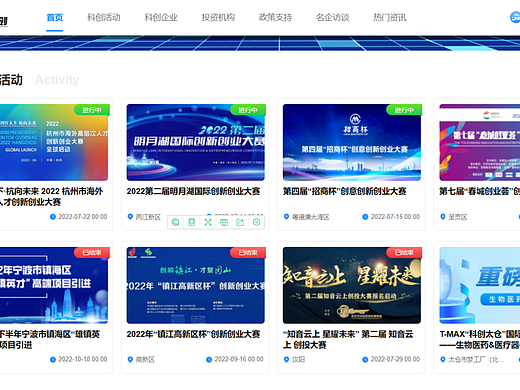The height and width of the screenshot is (390, 520).
Task: Click the 两江新区 location text
Action: (148, 217)
